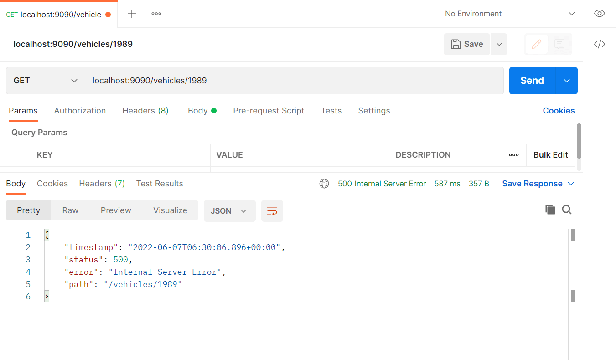The width and height of the screenshot is (616, 364).
Task: Open a new request tab with the plus icon
Action: tap(131, 13)
